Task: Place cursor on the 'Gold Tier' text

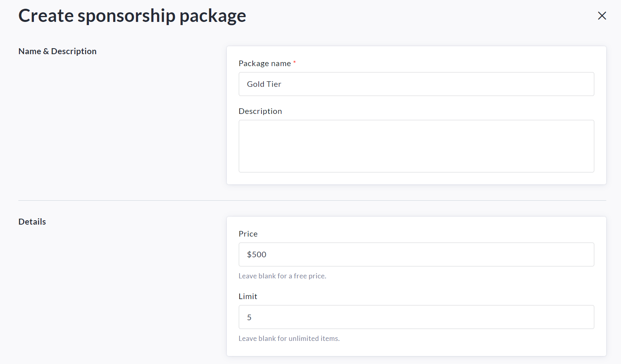Action: [x=264, y=84]
